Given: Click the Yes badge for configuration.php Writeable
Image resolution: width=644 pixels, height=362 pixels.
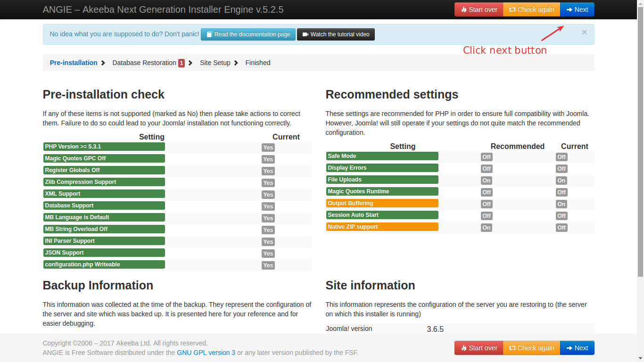Looking at the screenshot, I should pyautogui.click(x=268, y=265).
